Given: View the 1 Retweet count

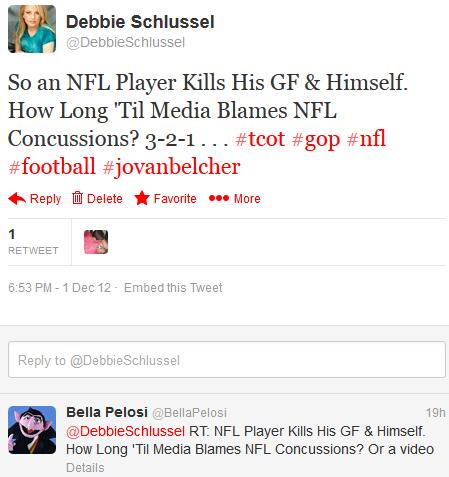Looking at the screenshot, I should 33,242.
